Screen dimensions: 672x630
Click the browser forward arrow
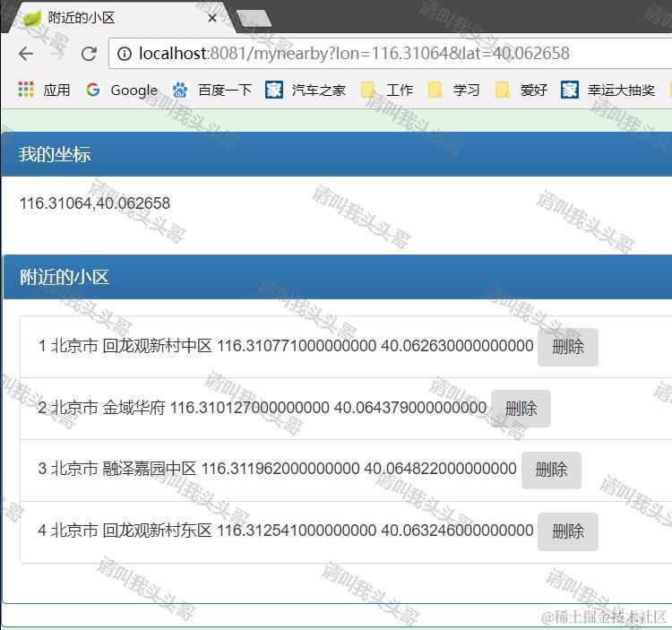tap(57, 54)
